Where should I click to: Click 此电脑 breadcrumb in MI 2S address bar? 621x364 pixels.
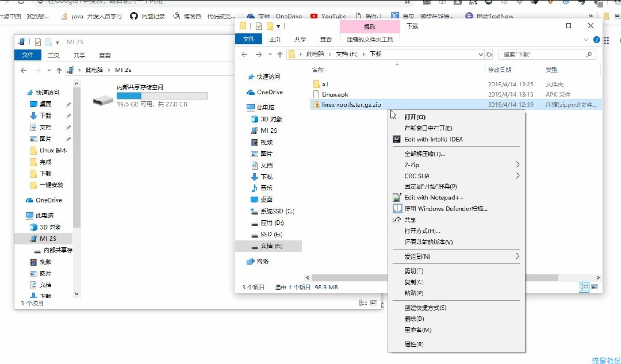(x=94, y=70)
